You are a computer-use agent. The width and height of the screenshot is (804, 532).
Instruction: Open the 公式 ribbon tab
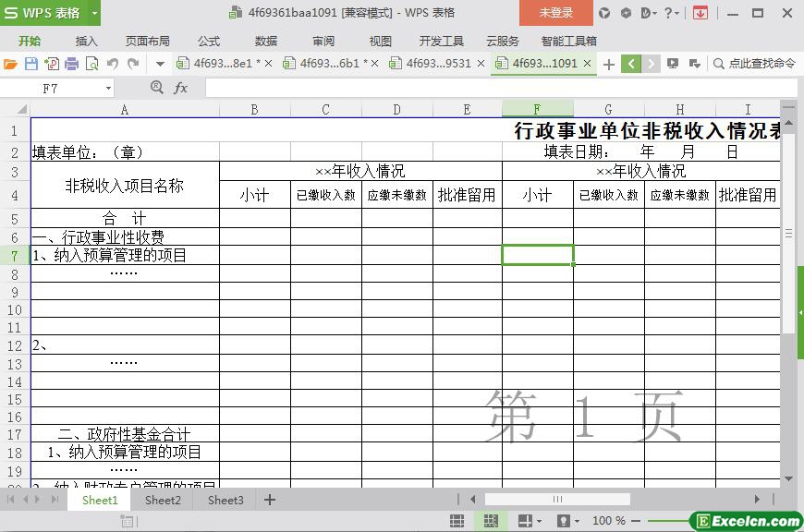pos(209,41)
